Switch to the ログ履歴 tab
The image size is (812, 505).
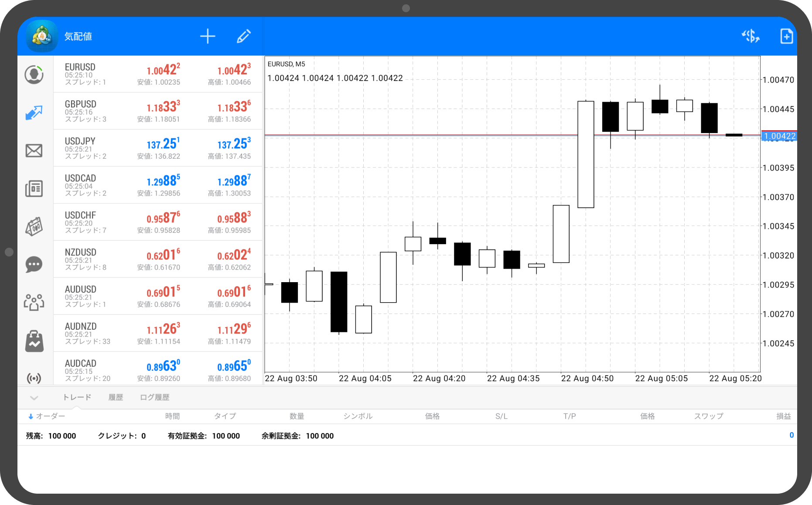(154, 397)
